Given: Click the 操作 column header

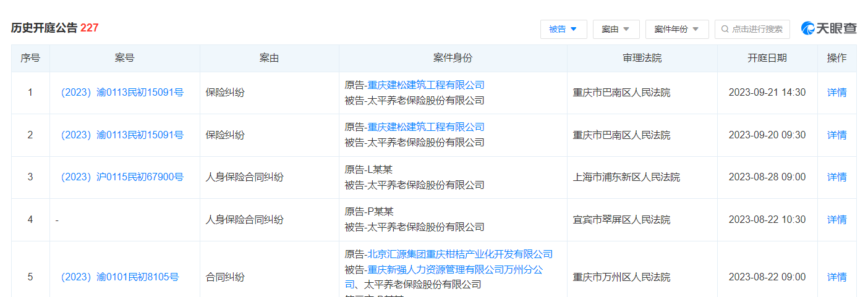Looking at the screenshot, I should coord(837,58).
